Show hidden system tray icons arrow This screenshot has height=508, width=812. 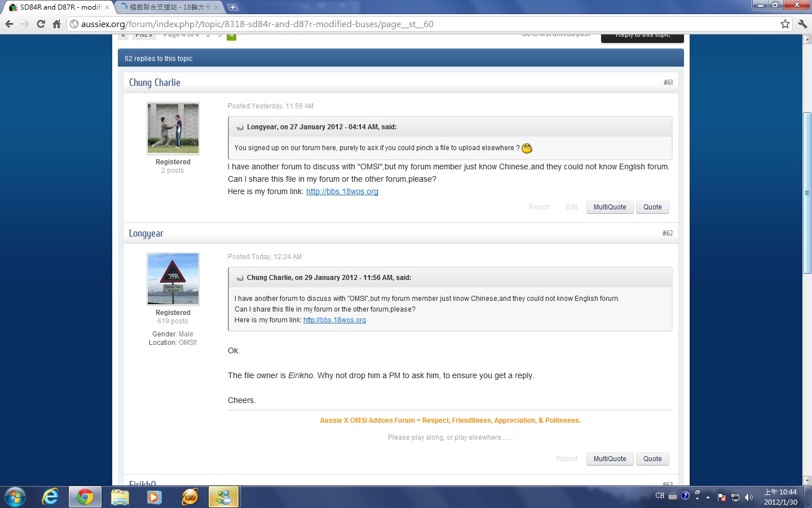708,497
